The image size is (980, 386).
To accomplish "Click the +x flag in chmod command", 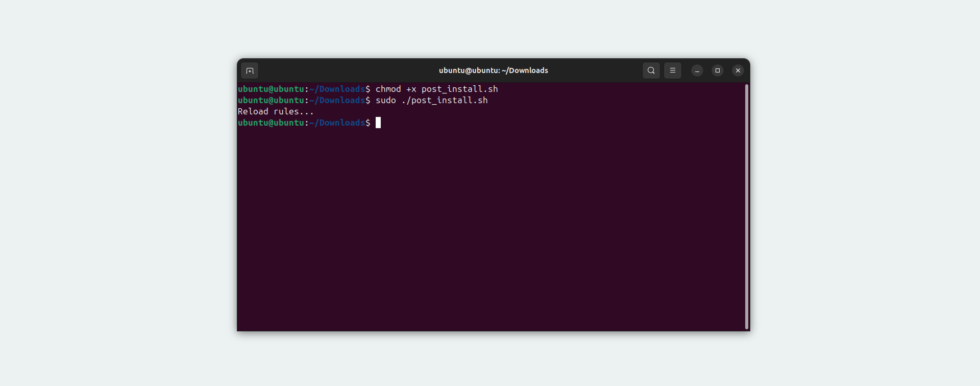I will [411, 89].
